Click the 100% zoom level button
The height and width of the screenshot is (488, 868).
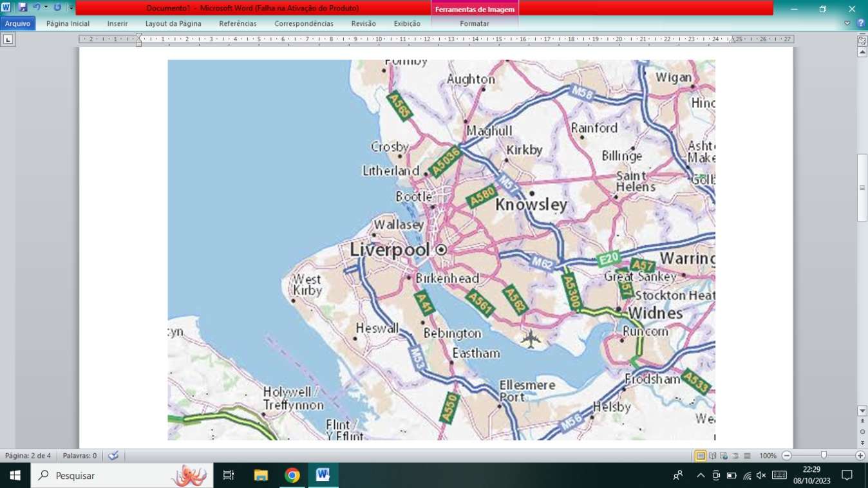click(768, 456)
